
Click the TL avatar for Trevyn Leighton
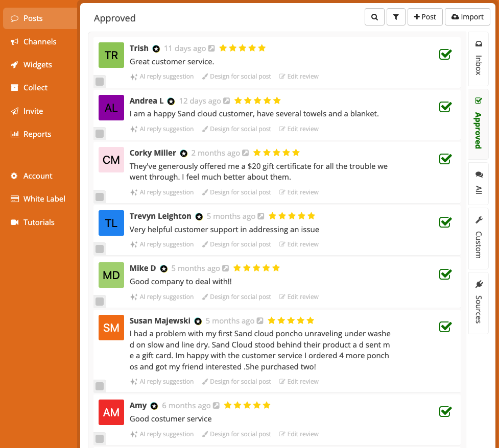coord(111,223)
